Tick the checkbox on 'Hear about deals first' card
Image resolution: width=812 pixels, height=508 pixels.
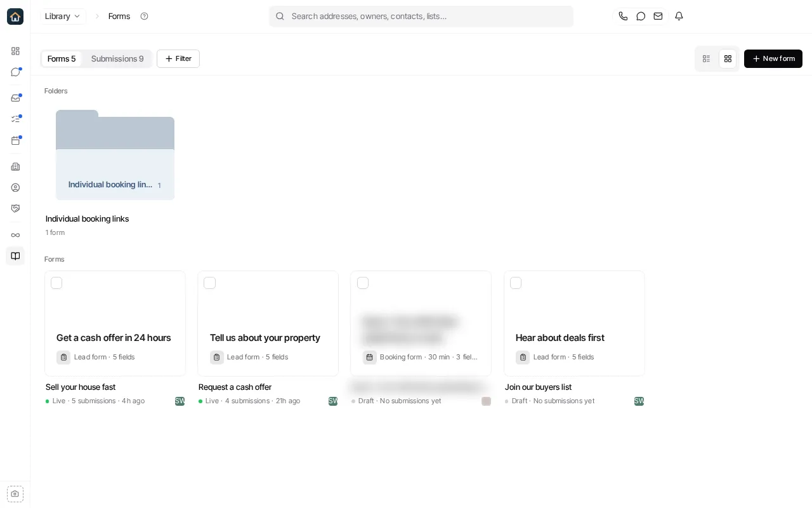(516, 283)
